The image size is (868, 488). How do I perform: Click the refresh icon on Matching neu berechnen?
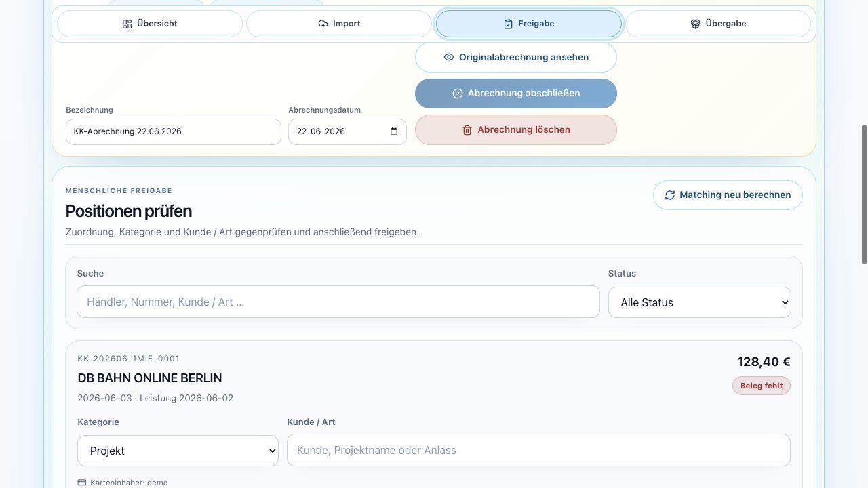pyautogui.click(x=669, y=195)
